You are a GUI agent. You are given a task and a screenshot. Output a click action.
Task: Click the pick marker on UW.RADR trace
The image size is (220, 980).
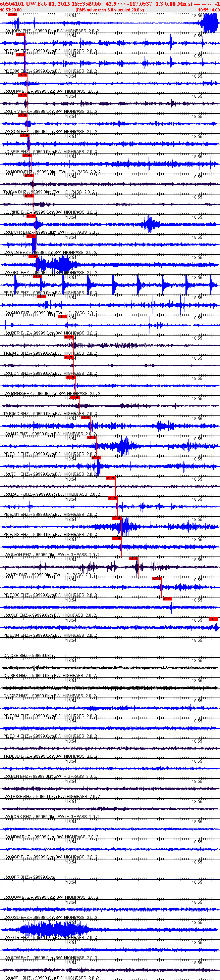(x=111, y=478)
